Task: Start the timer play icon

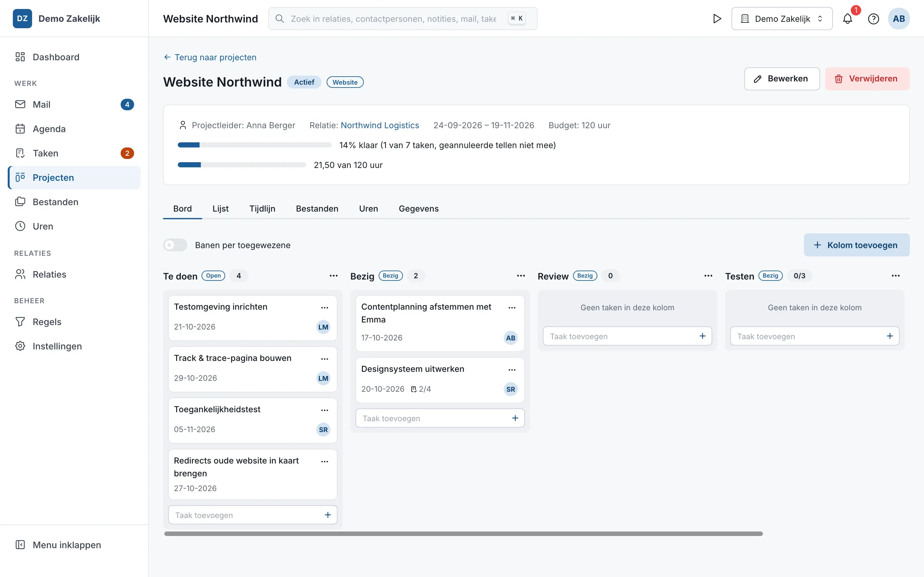Action: coord(717,19)
